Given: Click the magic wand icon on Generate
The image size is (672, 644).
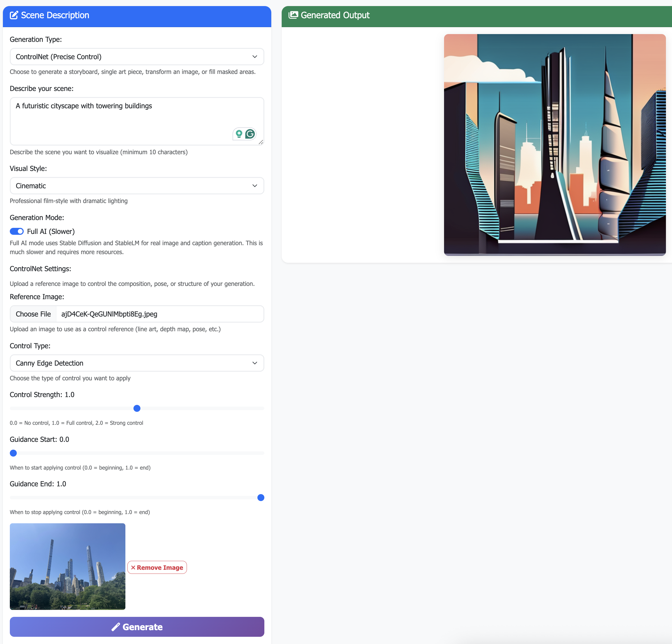Looking at the screenshot, I should [x=116, y=626].
